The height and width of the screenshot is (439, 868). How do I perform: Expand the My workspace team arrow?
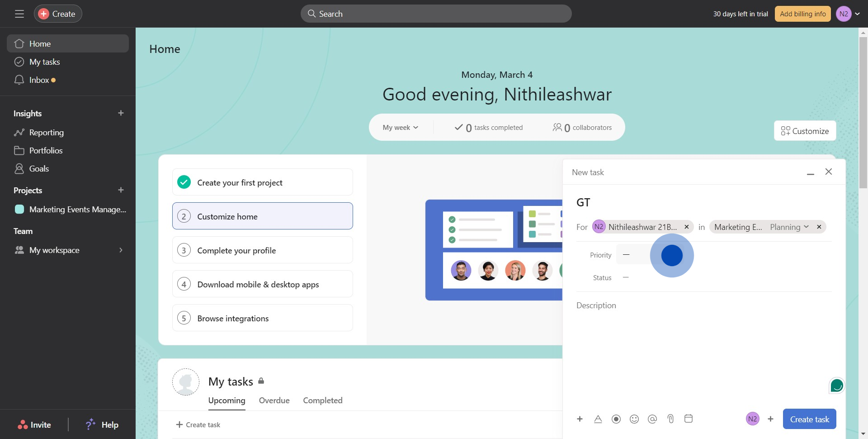tap(121, 250)
